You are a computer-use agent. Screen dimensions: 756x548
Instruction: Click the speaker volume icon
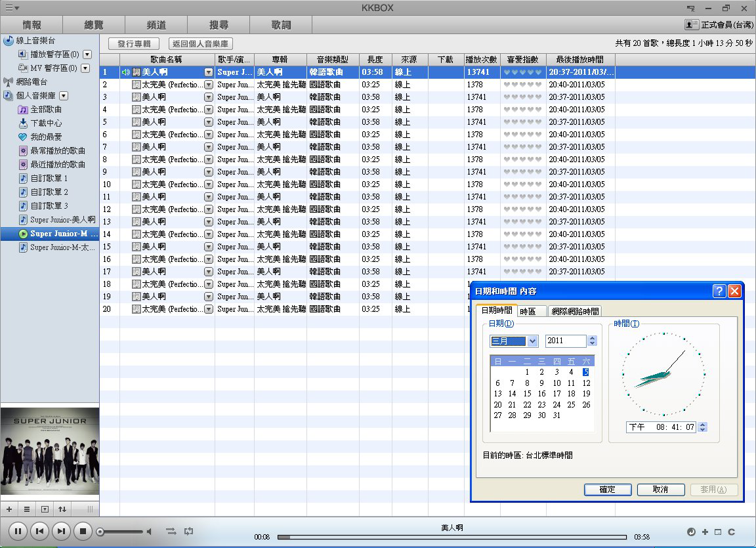[x=149, y=532]
